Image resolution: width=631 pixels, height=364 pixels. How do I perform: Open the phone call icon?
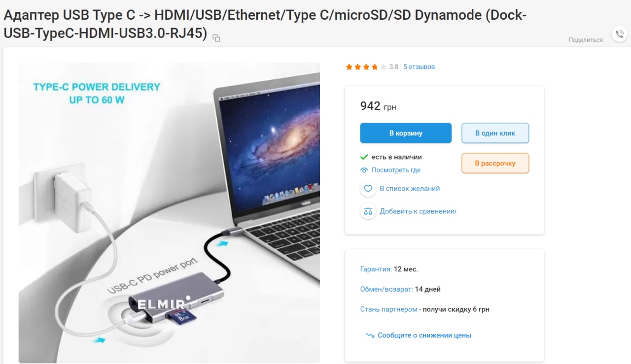pos(619,34)
